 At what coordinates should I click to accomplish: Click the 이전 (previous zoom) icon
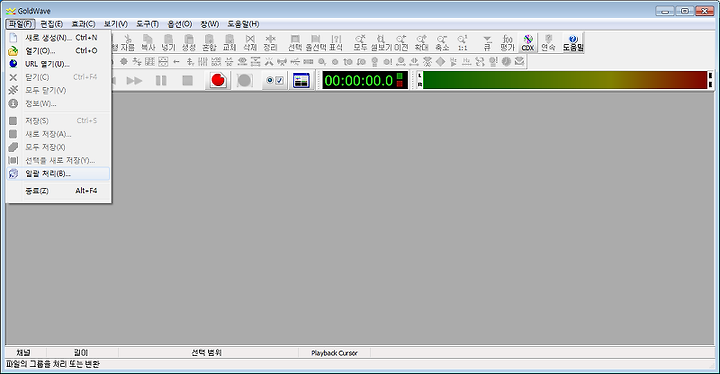401,43
